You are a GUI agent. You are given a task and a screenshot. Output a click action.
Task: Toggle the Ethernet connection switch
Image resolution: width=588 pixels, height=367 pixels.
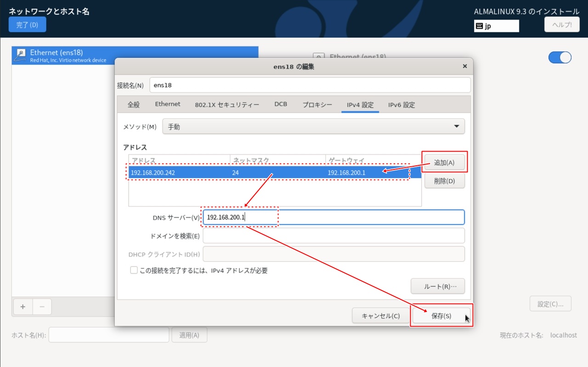pos(560,57)
